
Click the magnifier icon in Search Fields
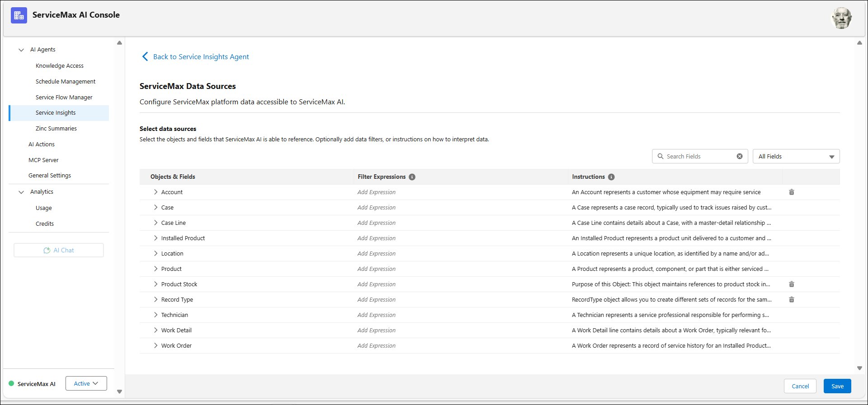pos(661,156)
